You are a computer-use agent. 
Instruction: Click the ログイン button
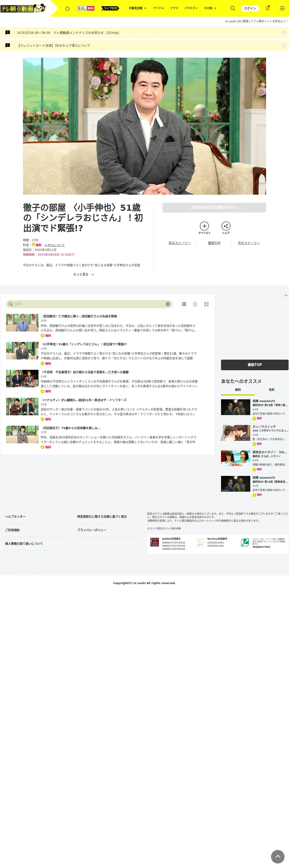pyautogui.click(x=250, y=8)
